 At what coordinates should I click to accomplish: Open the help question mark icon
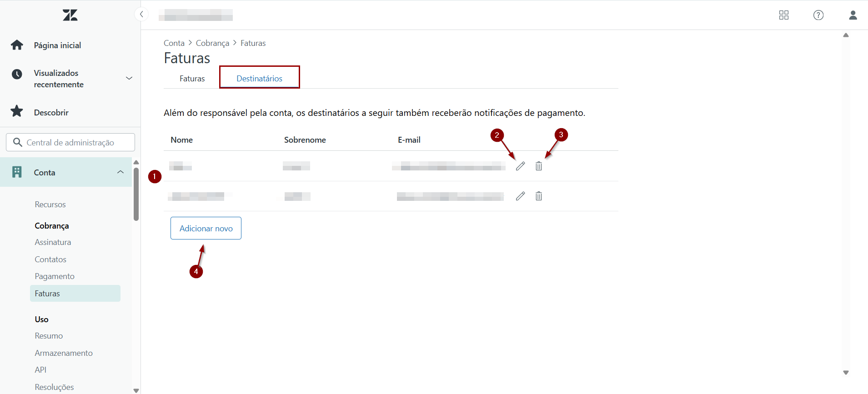818,15
